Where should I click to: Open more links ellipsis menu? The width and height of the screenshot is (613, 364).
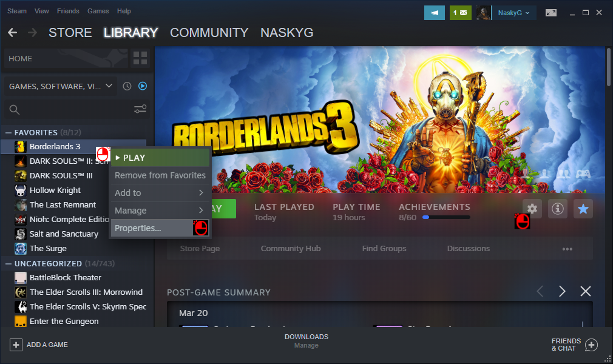[x=567, y=249]
